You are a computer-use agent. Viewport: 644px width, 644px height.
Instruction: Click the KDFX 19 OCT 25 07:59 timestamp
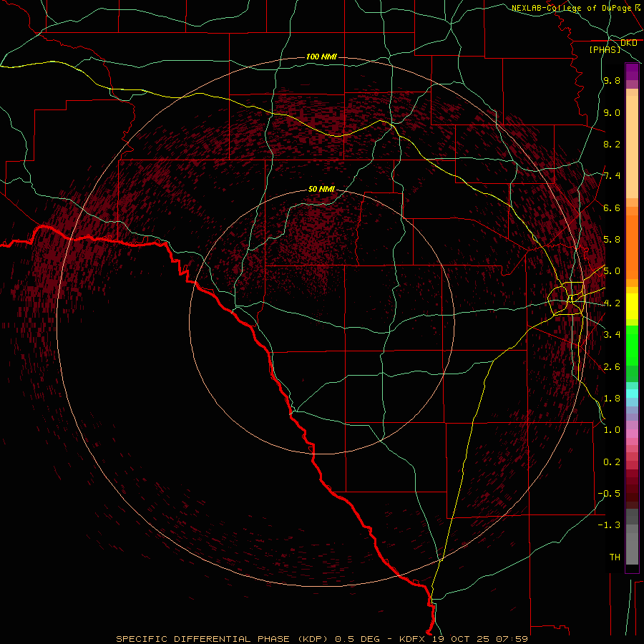click(463, 639)
